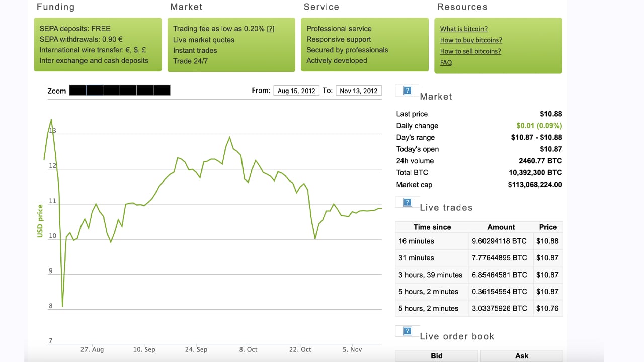Follow the 'How to buy bitcoins?' link
Screen dimensions: 644x362
click(x=471, y=40)
